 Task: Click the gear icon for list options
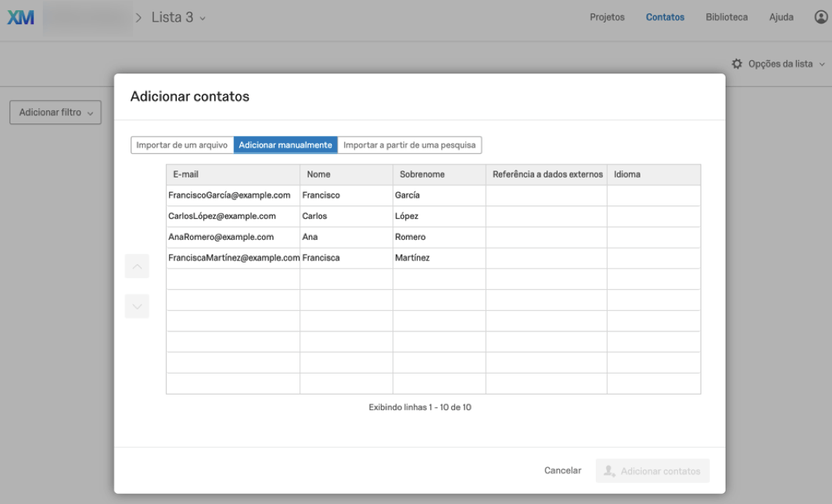tap(737, 64)
